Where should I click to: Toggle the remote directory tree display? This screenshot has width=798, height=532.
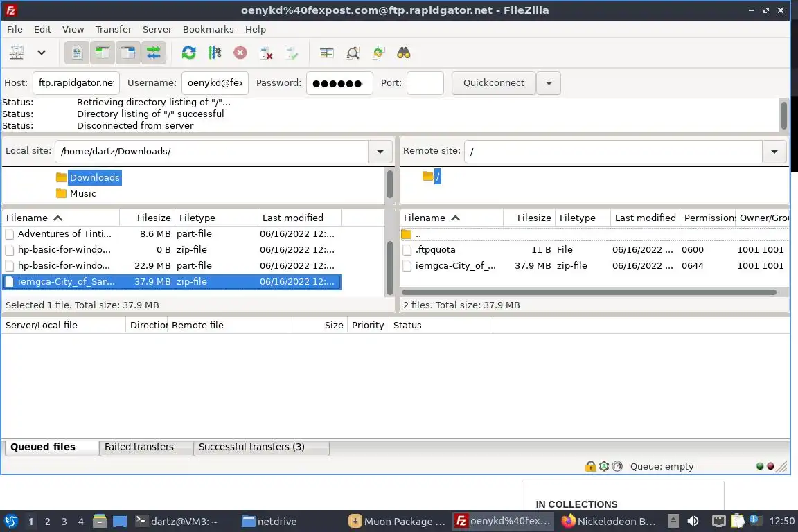[x=127, y=53]
